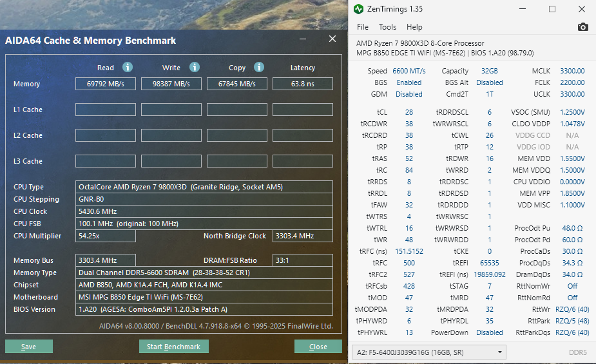Minimize the AIDA64 benchmark window

(303, 39)
